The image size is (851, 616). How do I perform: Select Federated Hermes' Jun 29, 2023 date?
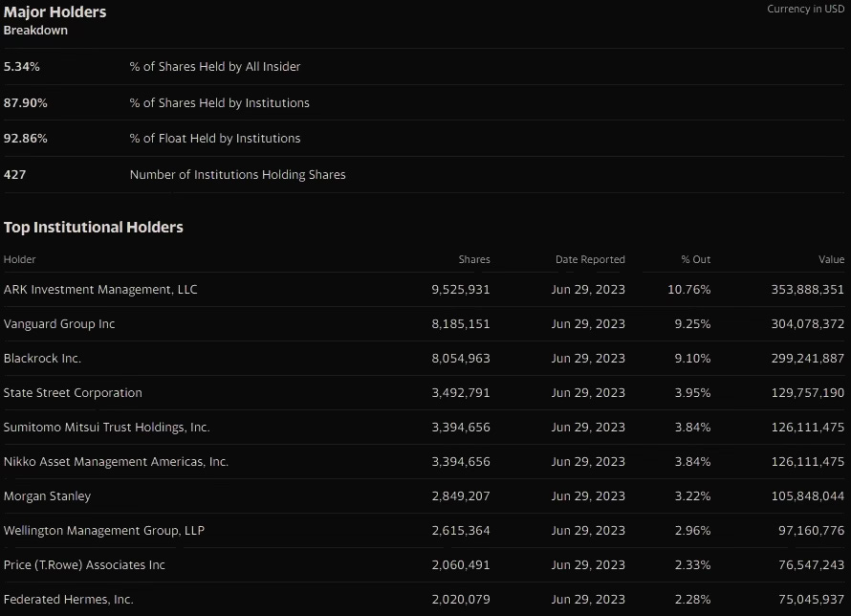point(588,600)
